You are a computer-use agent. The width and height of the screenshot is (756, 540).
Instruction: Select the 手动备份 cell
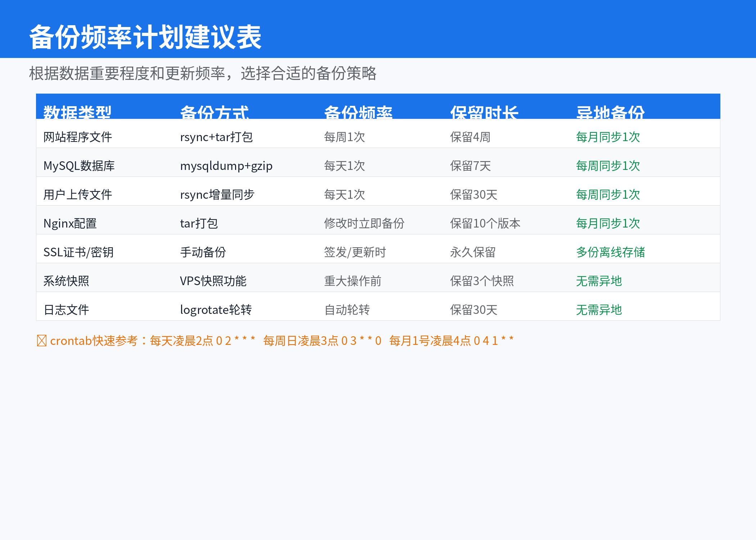tap(203, 252)
